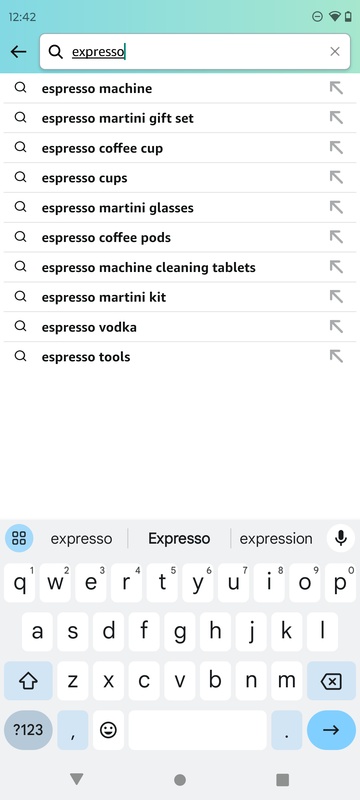360x800 pixels.
Task: Tap the space bar key
Action: tap(197, 730)
